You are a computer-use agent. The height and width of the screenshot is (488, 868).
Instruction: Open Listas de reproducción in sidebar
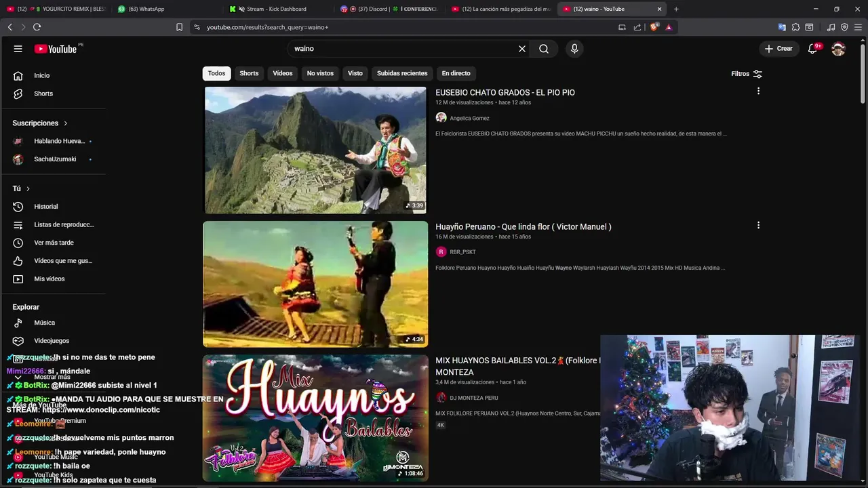53,224
